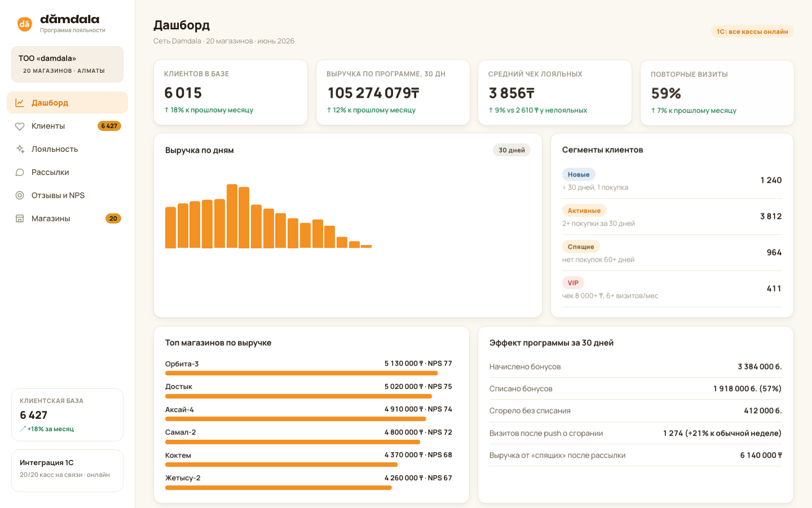Click the sparkle icon next to Лояльность
The height and width of the screenshot is (508, 812).
20,149
